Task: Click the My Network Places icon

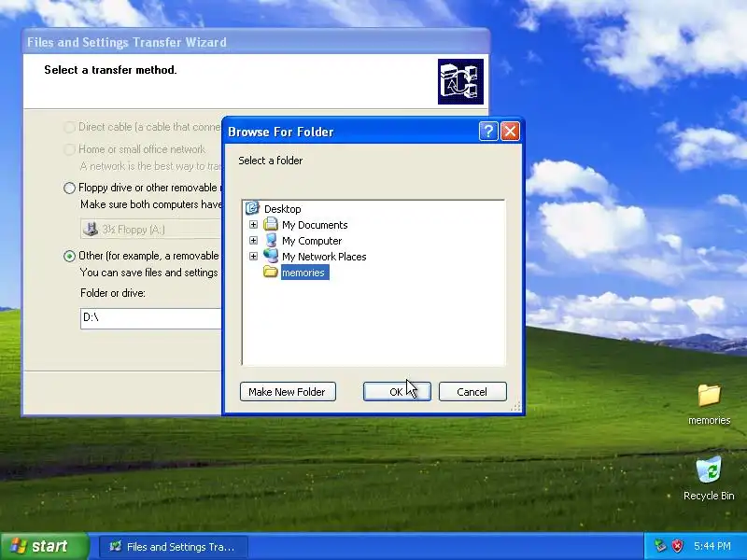Action: click(271, 256)
